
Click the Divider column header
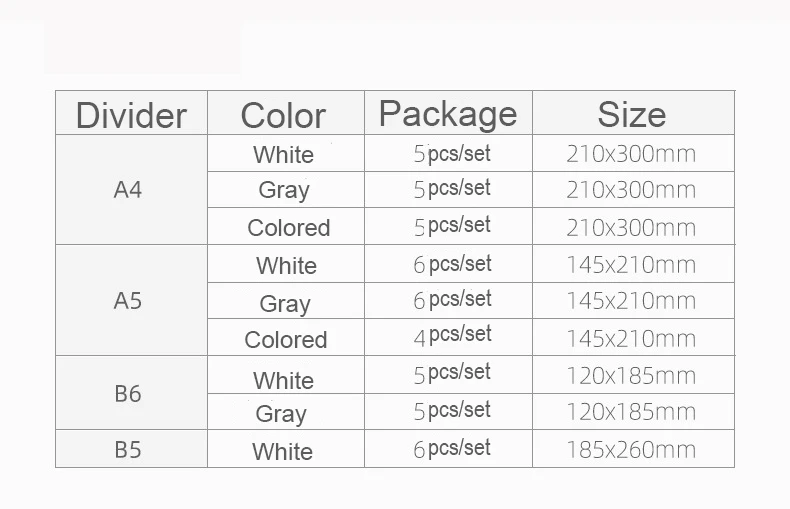point(131,115)
